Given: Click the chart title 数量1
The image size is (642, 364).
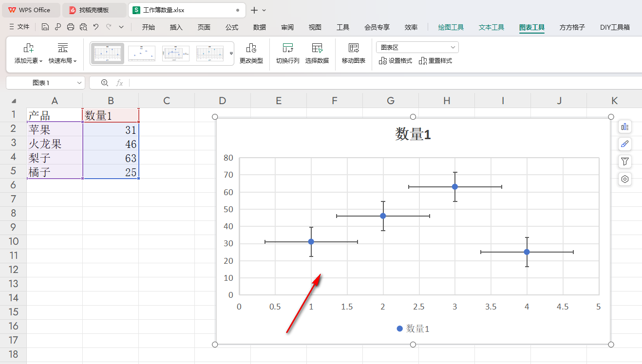Looking at the screenshot, I should [x=413, y=134].
